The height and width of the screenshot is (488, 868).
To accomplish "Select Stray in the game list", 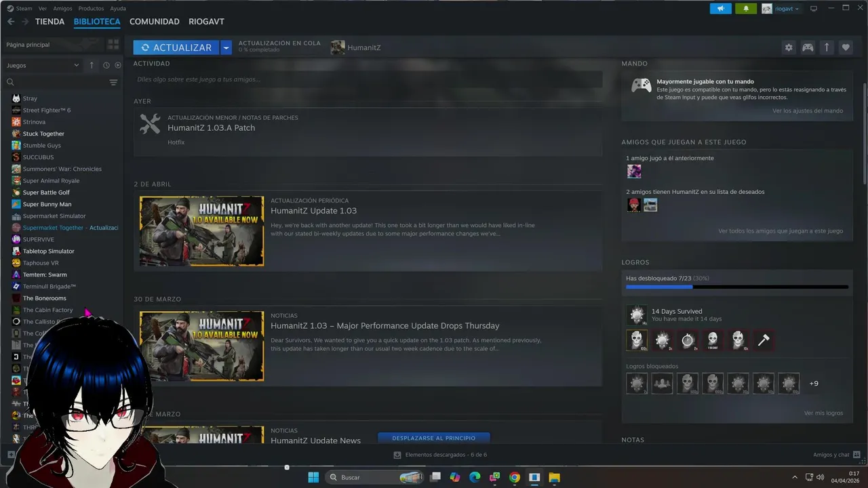I will point(30,98).
